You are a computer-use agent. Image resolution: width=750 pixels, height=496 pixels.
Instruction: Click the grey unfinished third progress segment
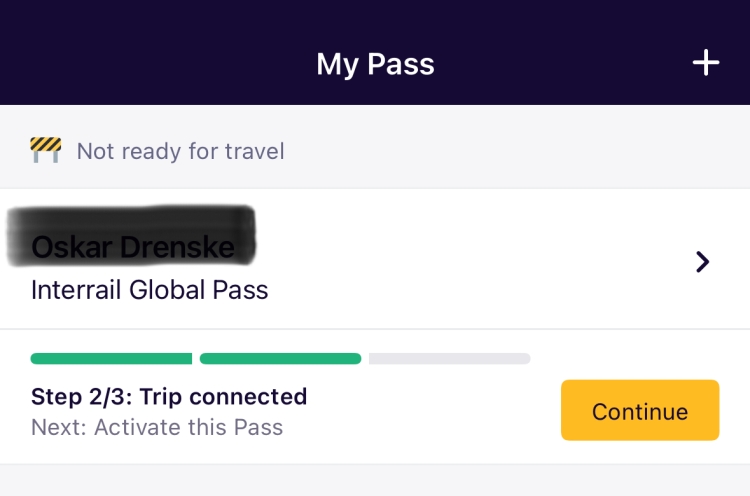pyautogui.click(x=450, y=358)
